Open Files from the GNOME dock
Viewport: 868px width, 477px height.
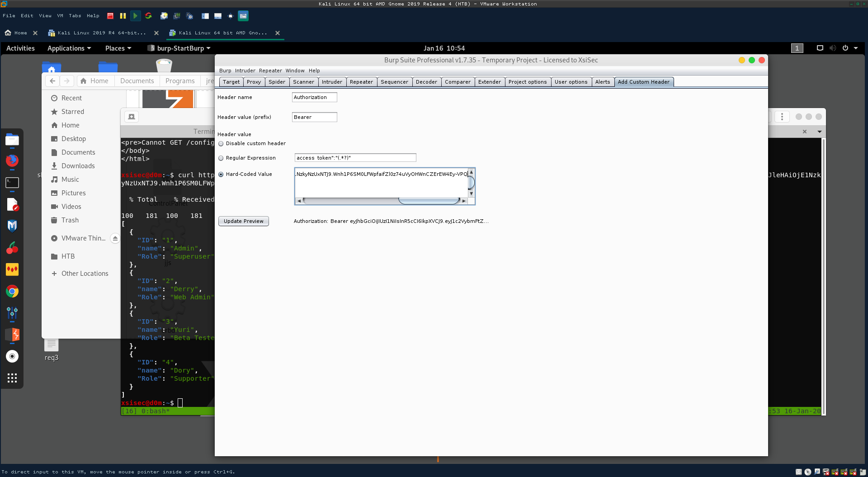(x=12, y=140)
